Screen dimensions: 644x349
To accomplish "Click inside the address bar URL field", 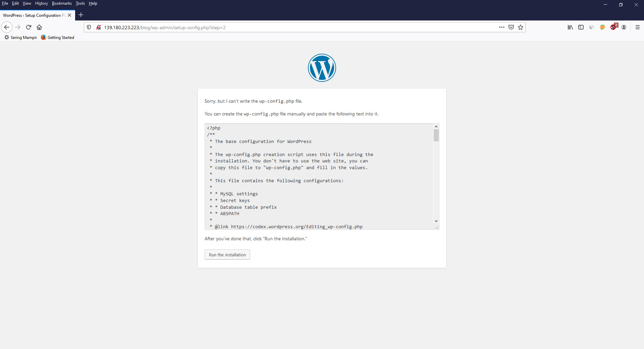I will (x=235, y=28).
